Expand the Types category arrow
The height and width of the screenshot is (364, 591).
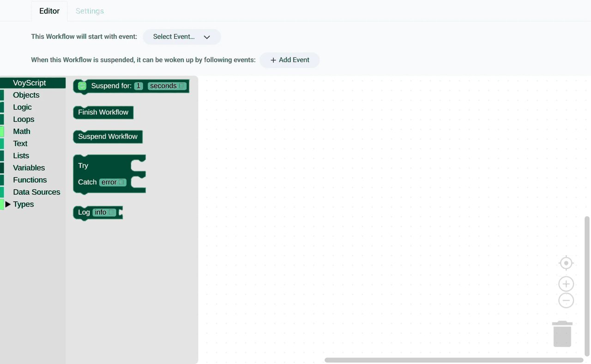[8, 204]
